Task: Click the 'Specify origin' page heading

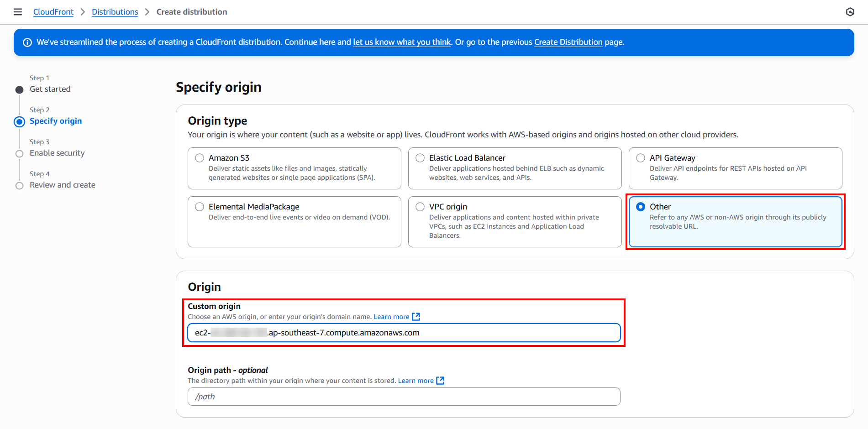Action: pyautogui.click(x=219, y=87)
